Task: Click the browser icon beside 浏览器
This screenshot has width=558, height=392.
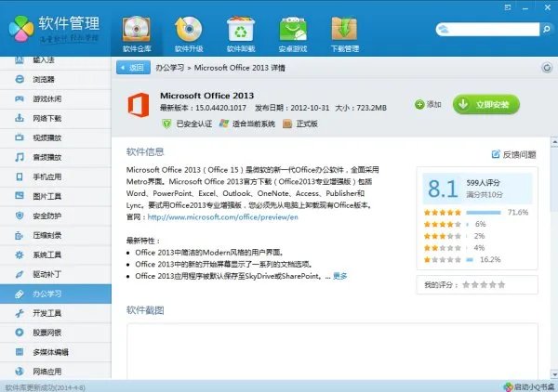Action: (x=20, y=79)
